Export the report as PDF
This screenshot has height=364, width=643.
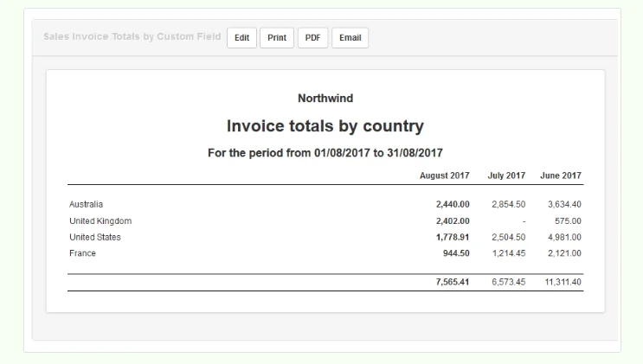pos(312,38)
